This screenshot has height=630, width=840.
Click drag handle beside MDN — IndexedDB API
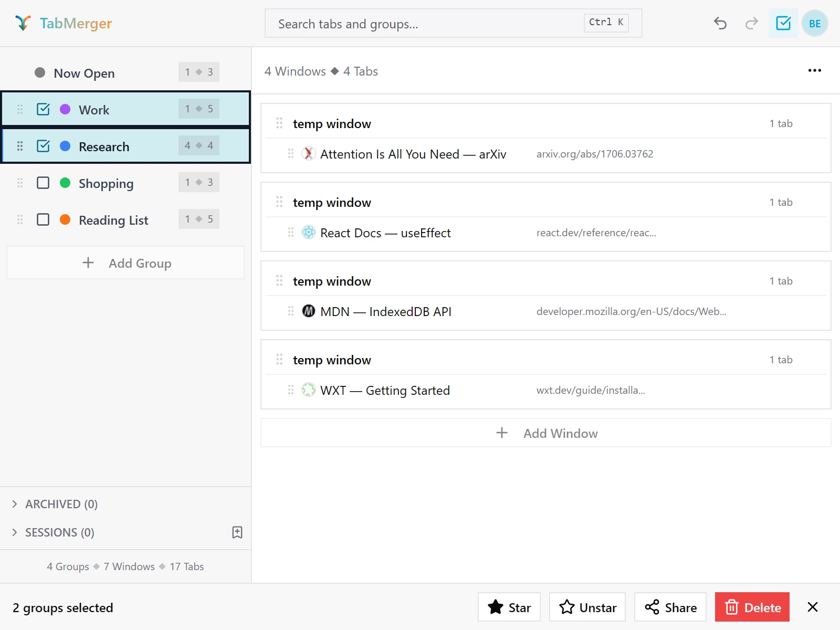(291, 311)
